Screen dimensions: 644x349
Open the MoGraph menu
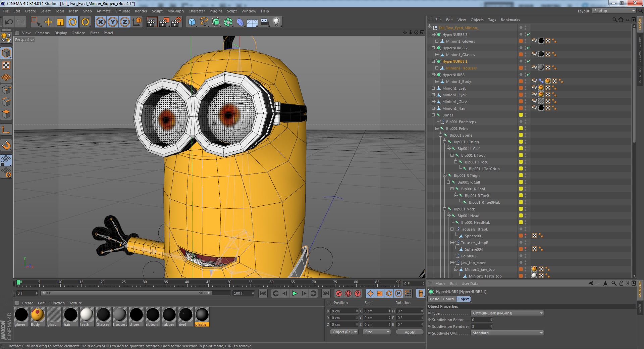[175, 11]
